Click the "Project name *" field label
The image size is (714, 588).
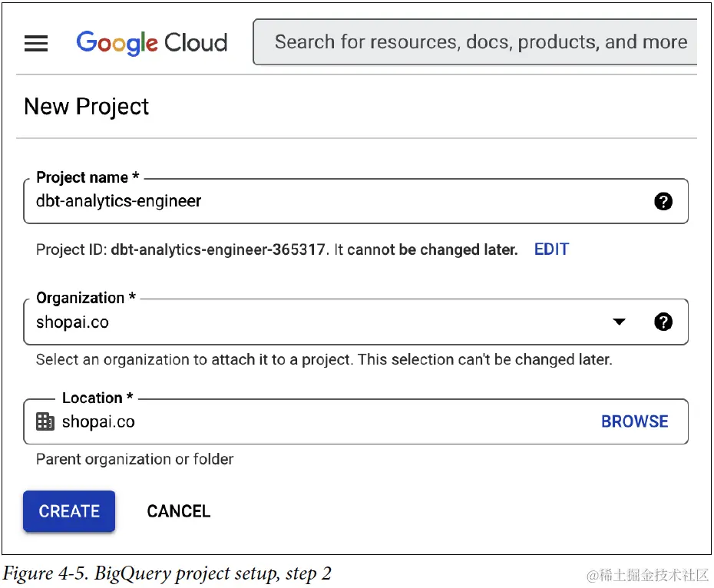(88, 177)
